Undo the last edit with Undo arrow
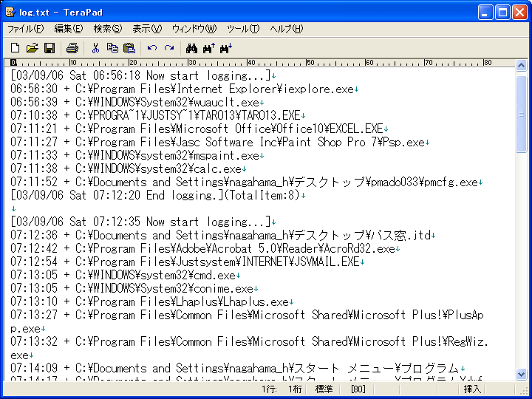Viewport: 532px width, 399px height. click(x=152, y=48)
